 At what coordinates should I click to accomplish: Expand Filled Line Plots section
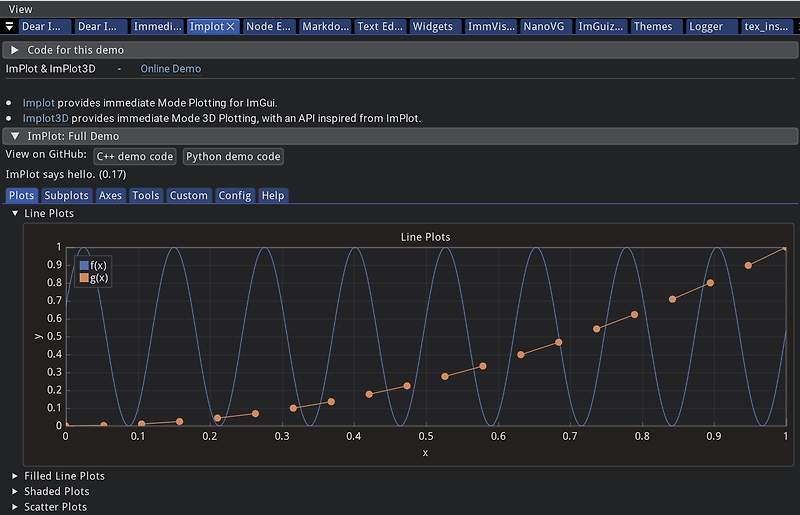(x=64, y=476)
